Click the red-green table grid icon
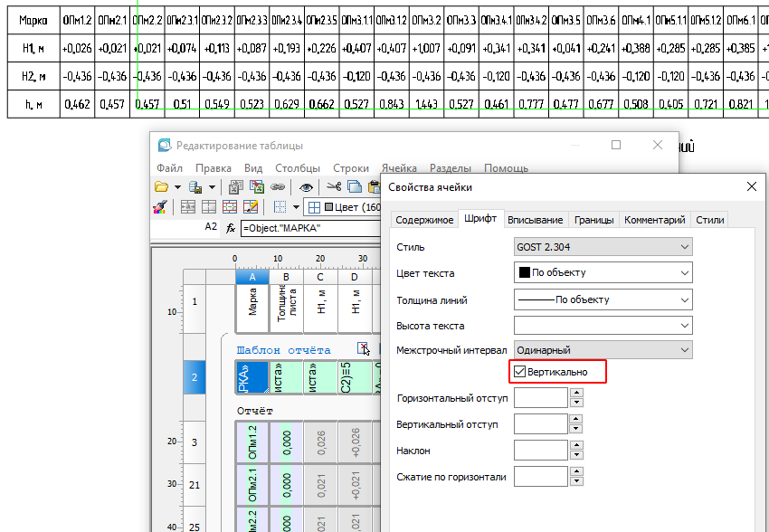Screen dimensions: 769x532 (x=230, y=207)
